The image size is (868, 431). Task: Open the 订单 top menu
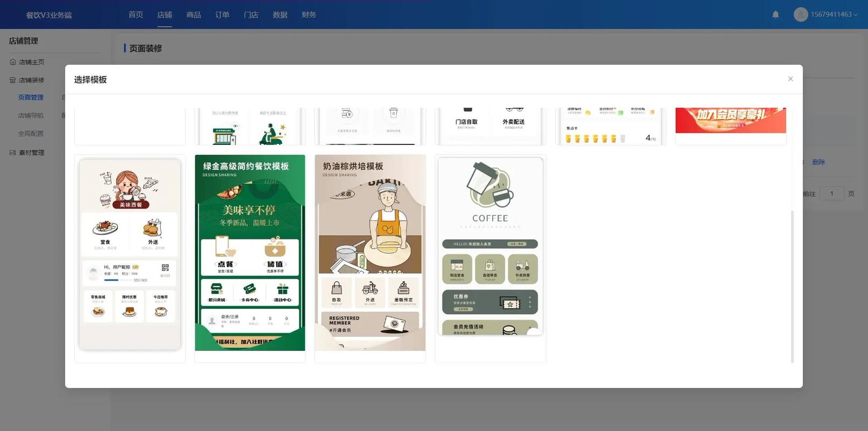(x=222, y=15)
